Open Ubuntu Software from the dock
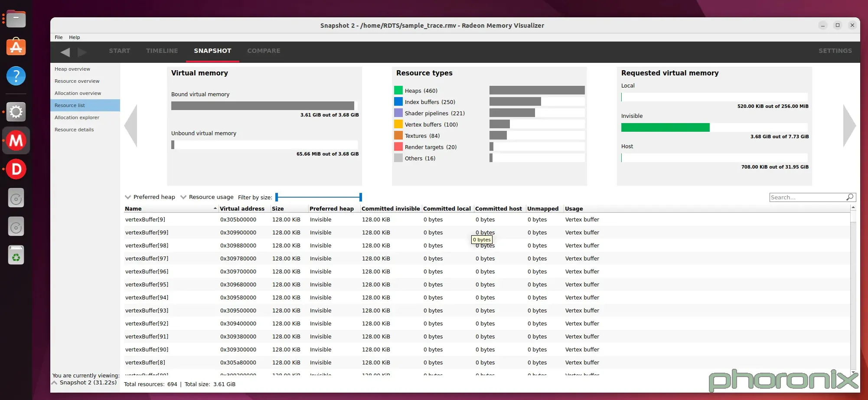Viewport: 868px width, 400px height. [16, 47]
